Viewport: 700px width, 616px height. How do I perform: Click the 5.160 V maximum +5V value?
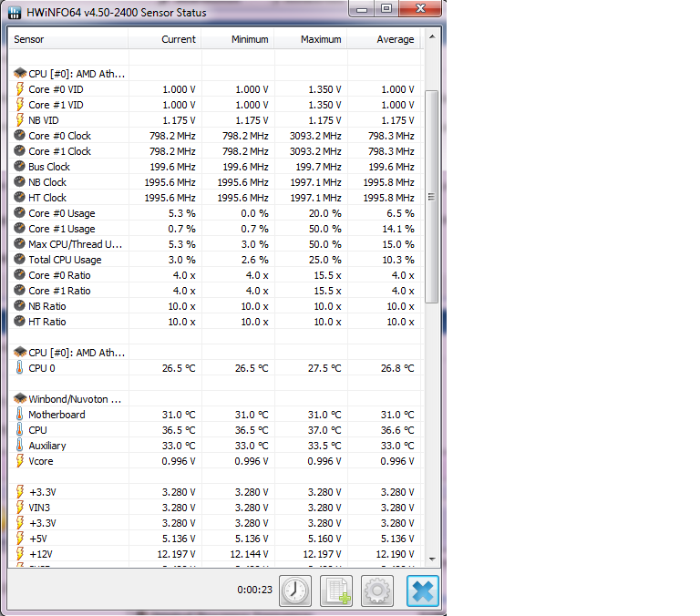pos(324,539)
